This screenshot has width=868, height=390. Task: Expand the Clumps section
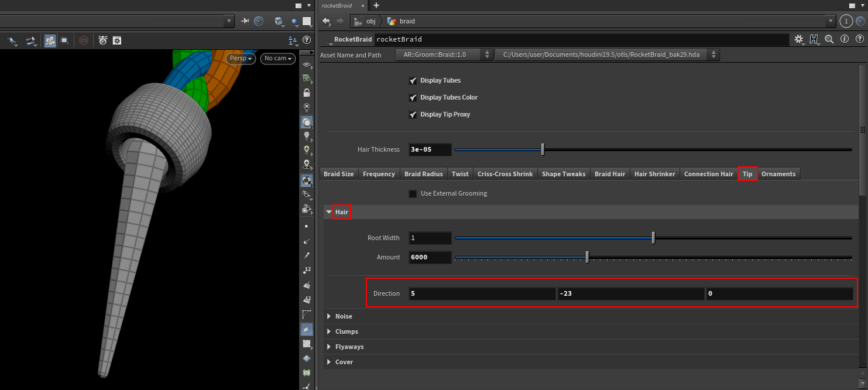[x=329, y=331]
